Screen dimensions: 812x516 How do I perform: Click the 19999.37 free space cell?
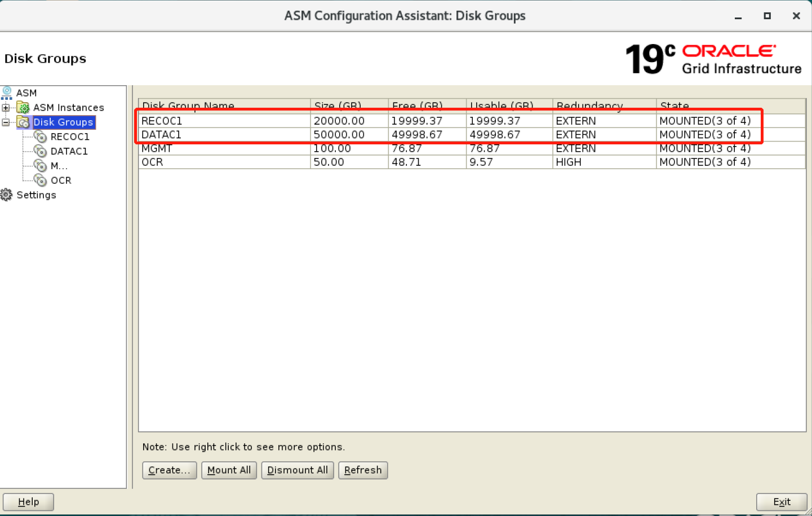pyautogui.click(x=427, y=121)
